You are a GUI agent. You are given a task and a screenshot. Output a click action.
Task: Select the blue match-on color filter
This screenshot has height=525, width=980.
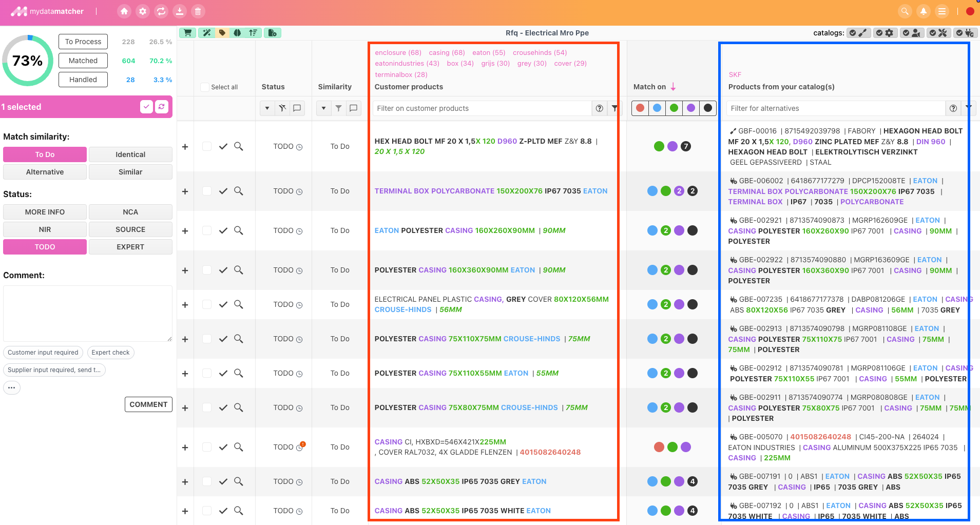click(657, 108)
